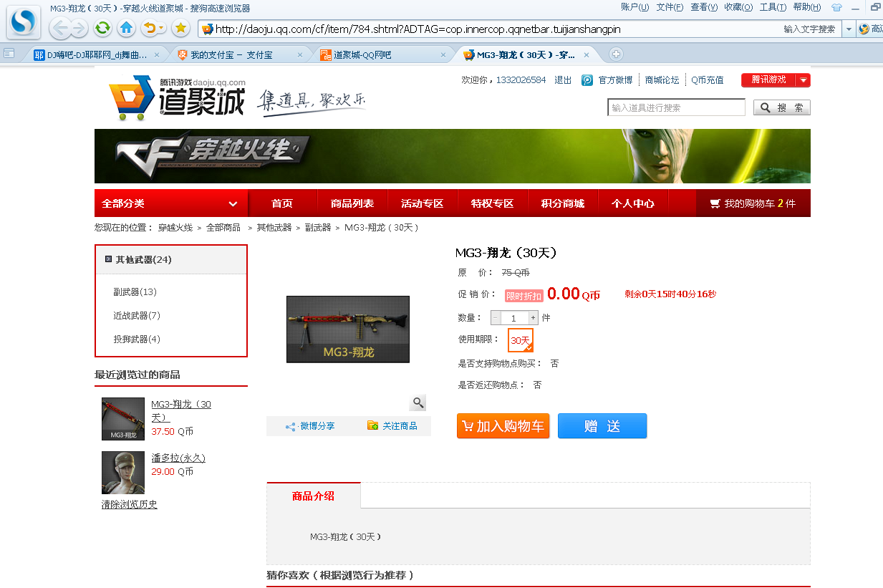
Task: Share via 微博分享 icon
Action: [x=291, y=426]
